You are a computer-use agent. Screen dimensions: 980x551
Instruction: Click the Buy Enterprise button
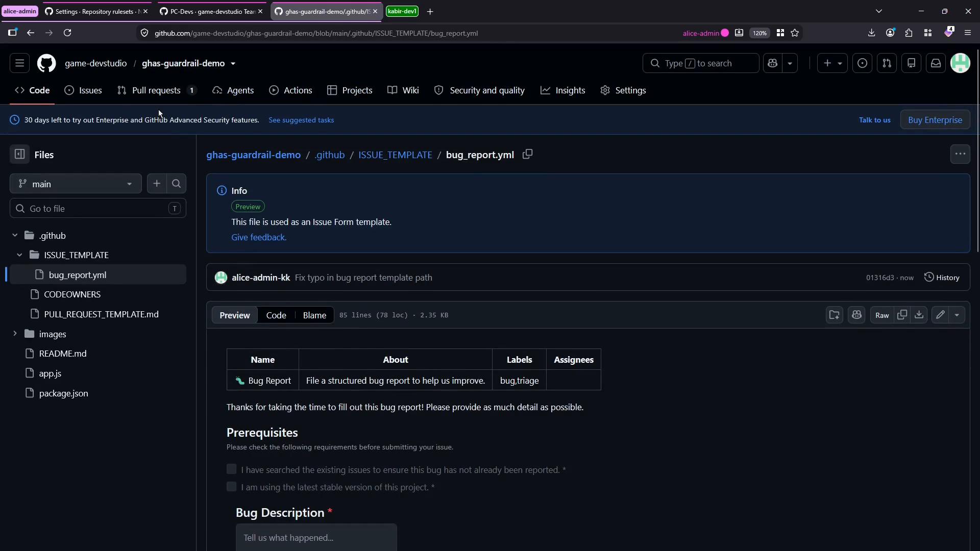click(935, 120)
